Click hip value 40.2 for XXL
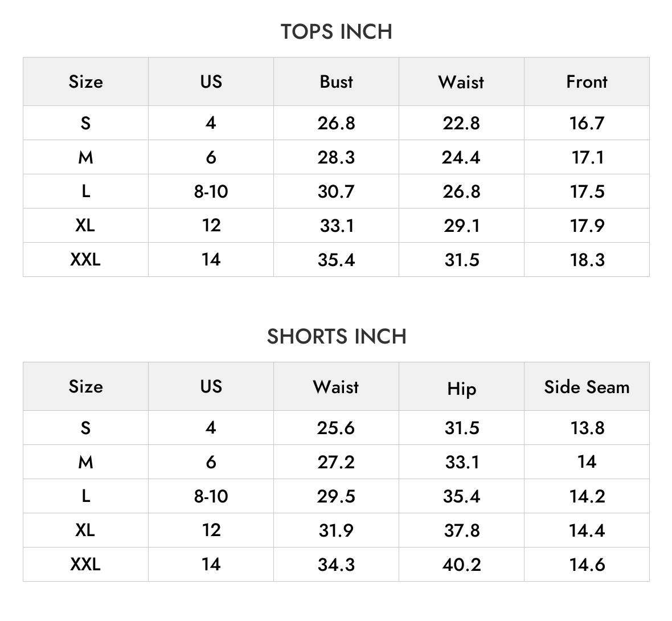The width and height of the screenshot is (672, 621). pos(461,565)
